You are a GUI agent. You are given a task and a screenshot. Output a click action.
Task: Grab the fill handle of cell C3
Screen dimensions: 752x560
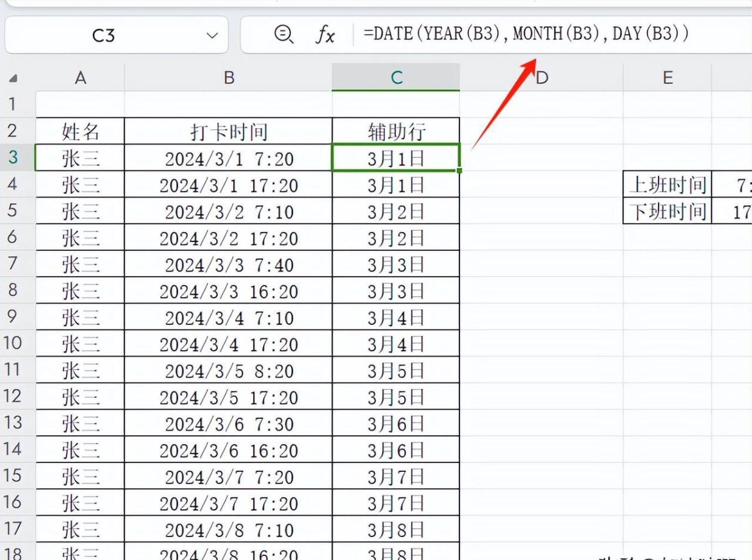coord(459,170)
